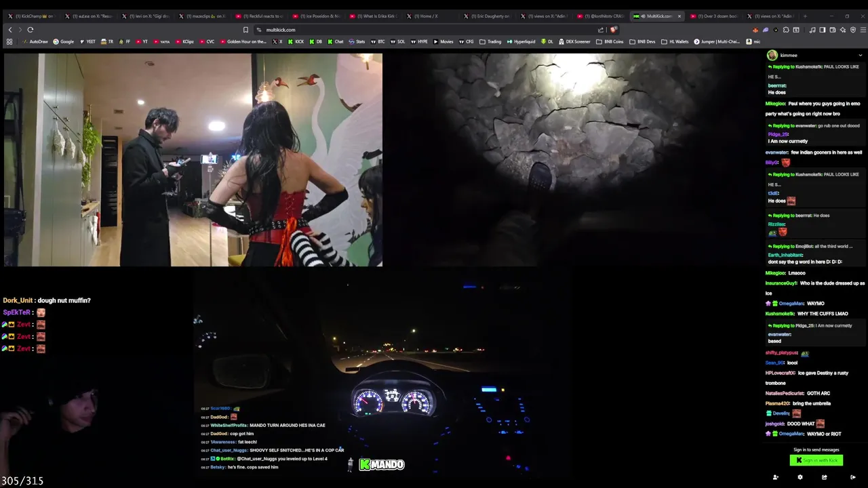Switch to the Home / X tab
868x488 pixels.
pyautogui.click(x=431, y=16)
